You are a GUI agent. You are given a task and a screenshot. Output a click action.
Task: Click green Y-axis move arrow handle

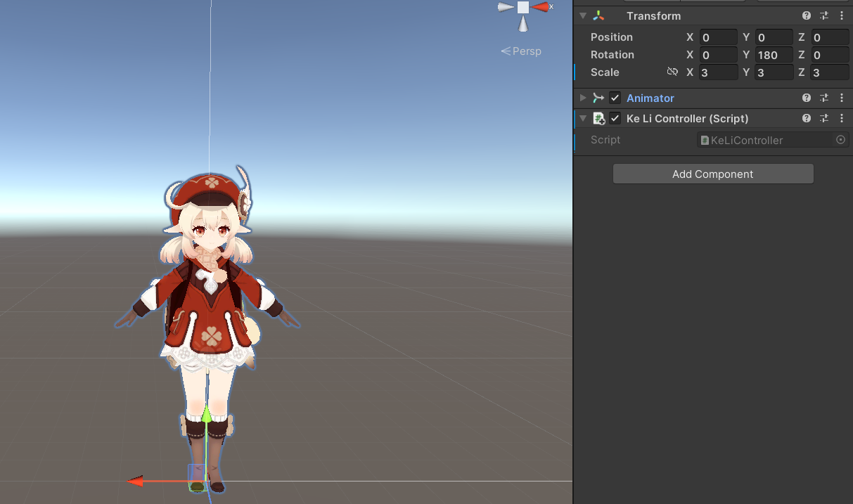pos(206,415)
